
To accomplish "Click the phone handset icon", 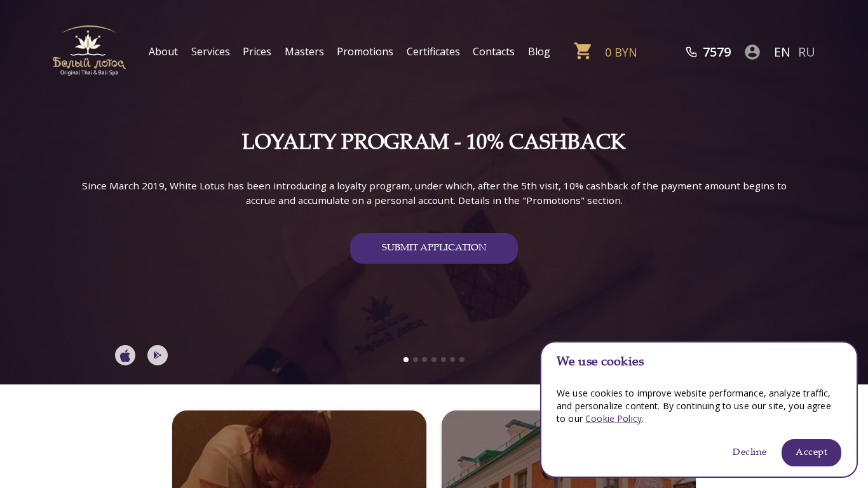I will (691, 52).
